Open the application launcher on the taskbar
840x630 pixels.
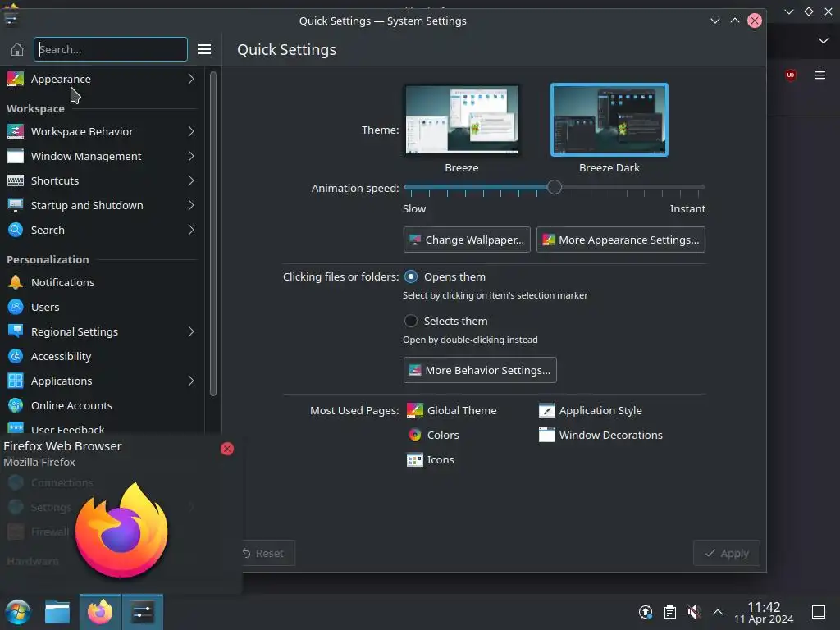coord(18,612)
